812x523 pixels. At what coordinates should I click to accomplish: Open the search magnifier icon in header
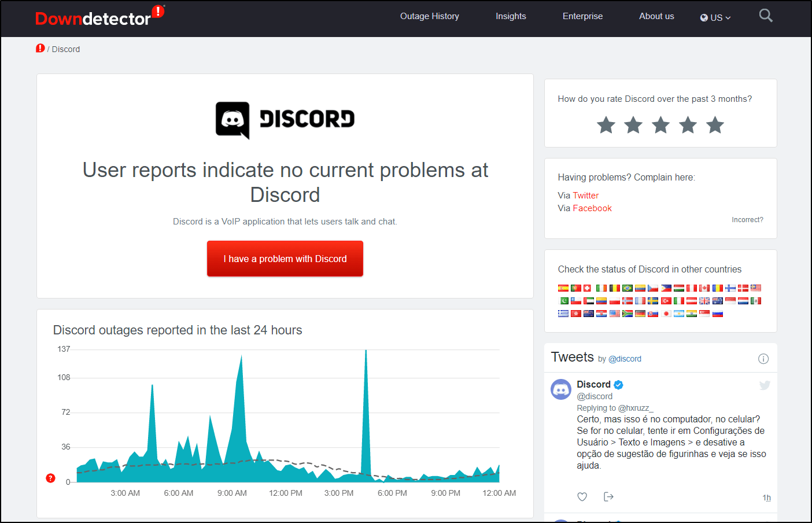click(766, 16)
